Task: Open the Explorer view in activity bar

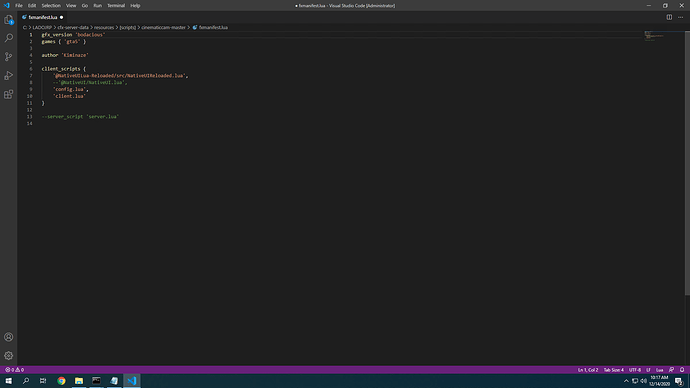Action: point(8,20)
